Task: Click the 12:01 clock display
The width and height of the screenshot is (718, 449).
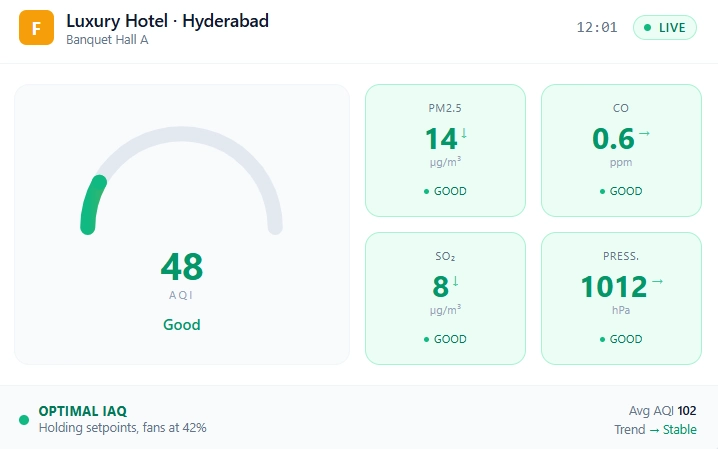Action: tap(597, 27)
